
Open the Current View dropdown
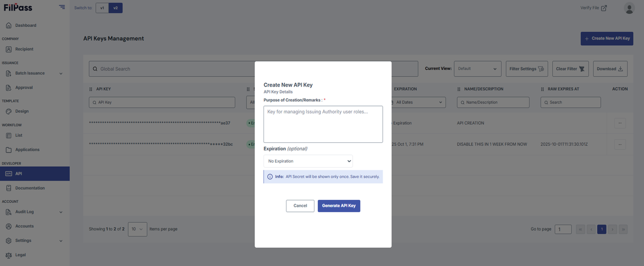[478, 69]
